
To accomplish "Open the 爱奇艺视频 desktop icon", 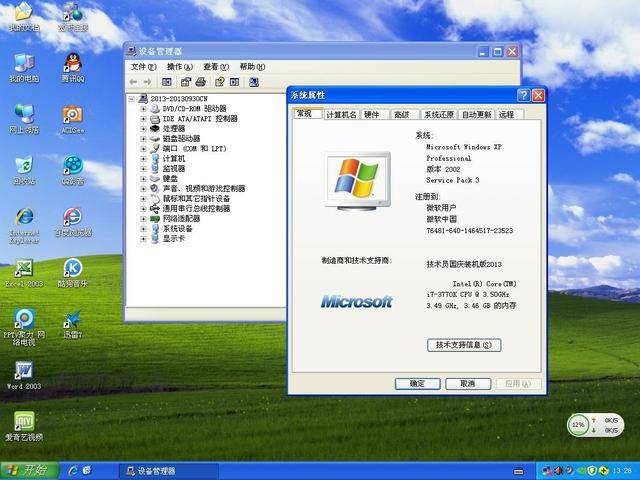I will (24, 427).
